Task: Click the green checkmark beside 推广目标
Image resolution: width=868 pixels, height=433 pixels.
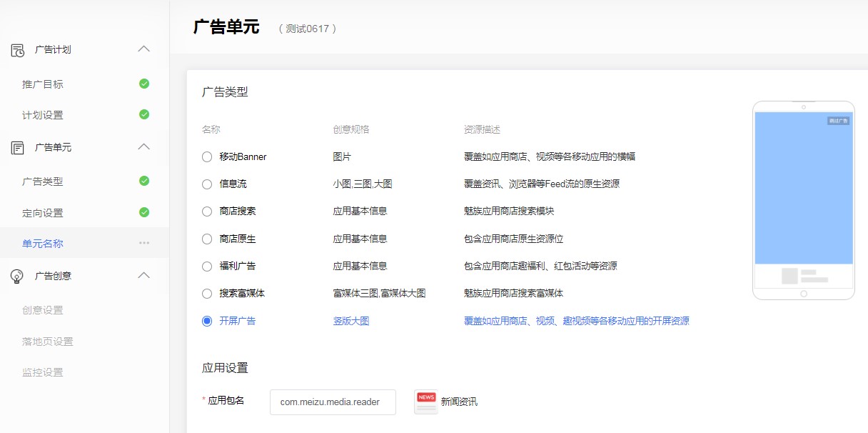Action: (x=143, y=83)
